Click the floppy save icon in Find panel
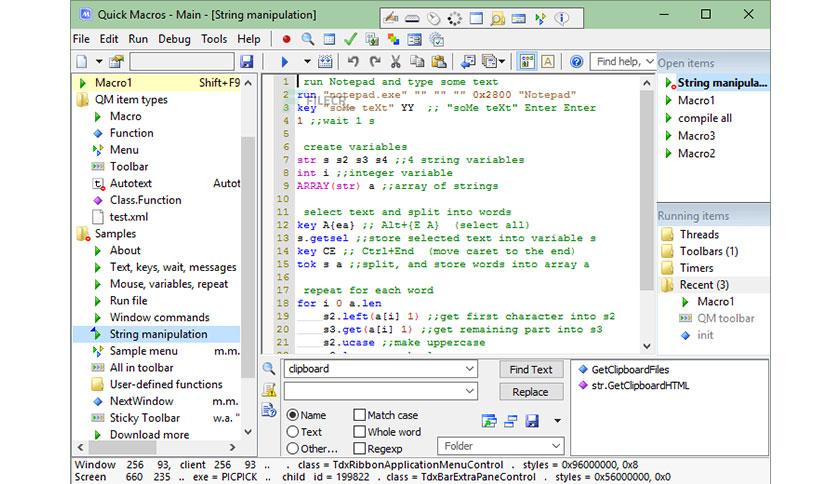The image size is (836, 484). point(532,421)
